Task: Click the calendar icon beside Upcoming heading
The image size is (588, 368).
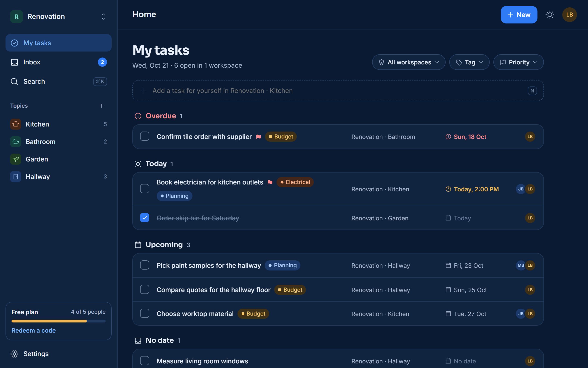Action: tap(138, 244)
